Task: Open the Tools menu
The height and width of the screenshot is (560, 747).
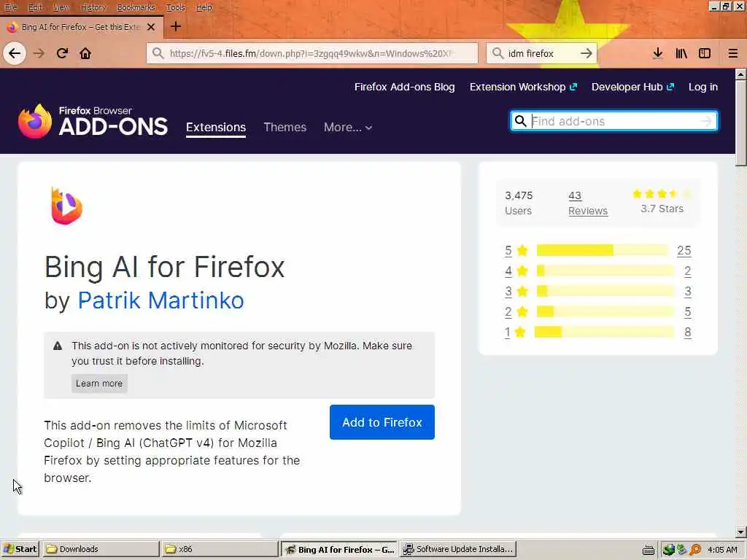Action: pos(175,7)
